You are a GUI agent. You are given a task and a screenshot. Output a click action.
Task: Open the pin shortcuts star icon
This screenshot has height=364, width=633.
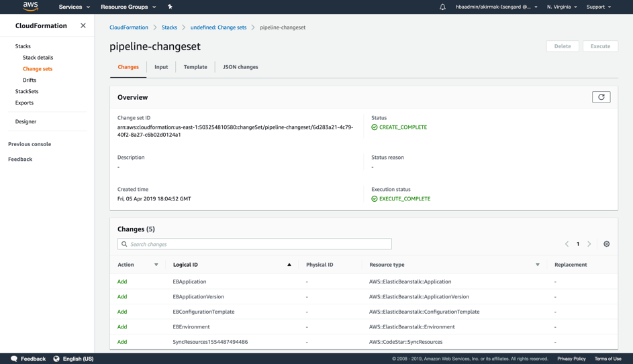pyautogui.click(x=170, y=7)
